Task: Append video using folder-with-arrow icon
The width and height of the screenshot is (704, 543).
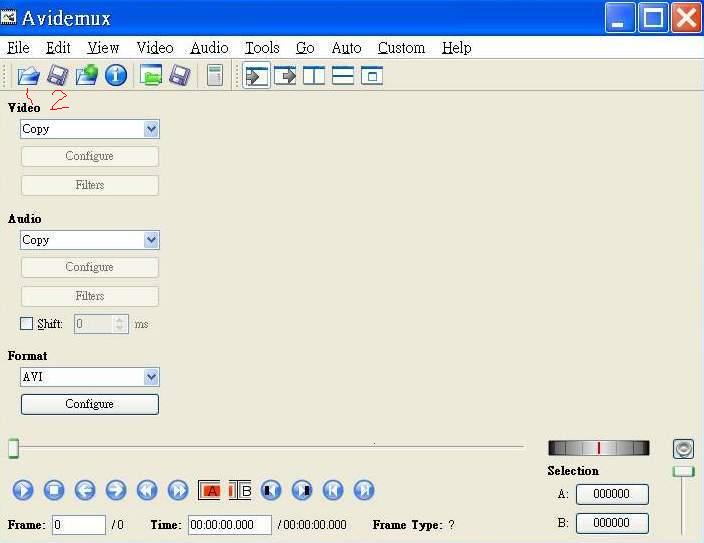Action: [x=87, y=75]
